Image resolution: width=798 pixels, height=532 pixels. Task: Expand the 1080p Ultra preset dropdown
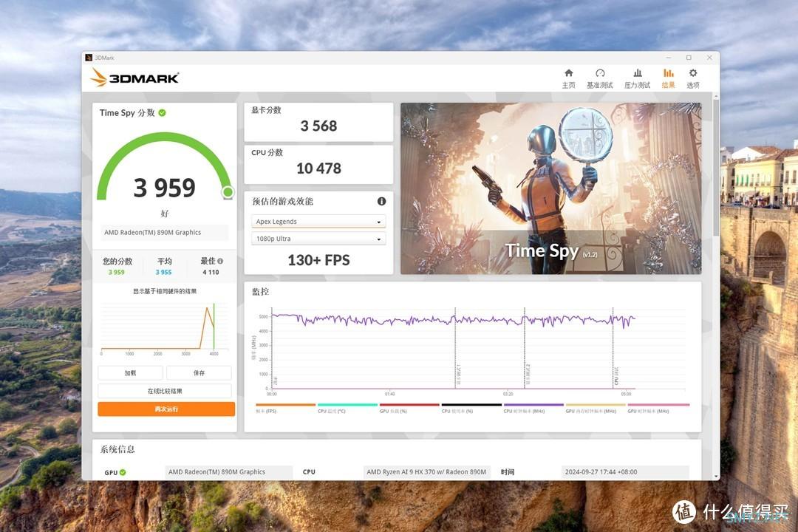tap(318, 239)
